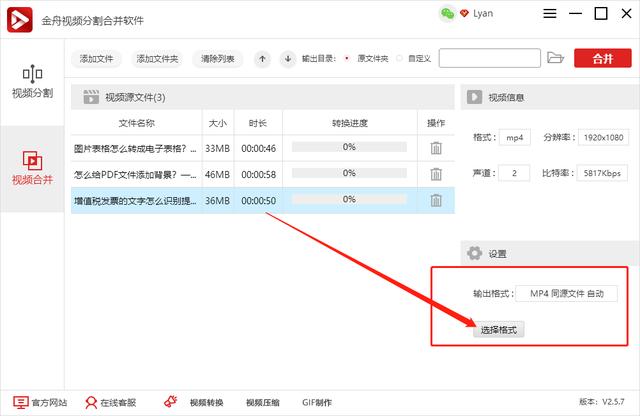Click the 视频信息 play icon
Screen dimensions: 640x416
(x=474, y=97)
